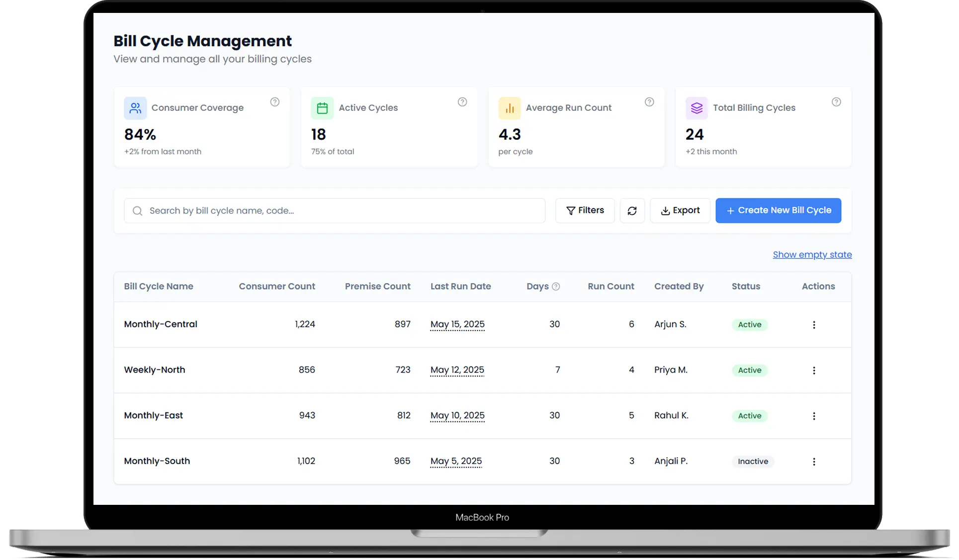Open actions menu for Weekly-North row
959x560 pixels.
click(x=814, y=371)
